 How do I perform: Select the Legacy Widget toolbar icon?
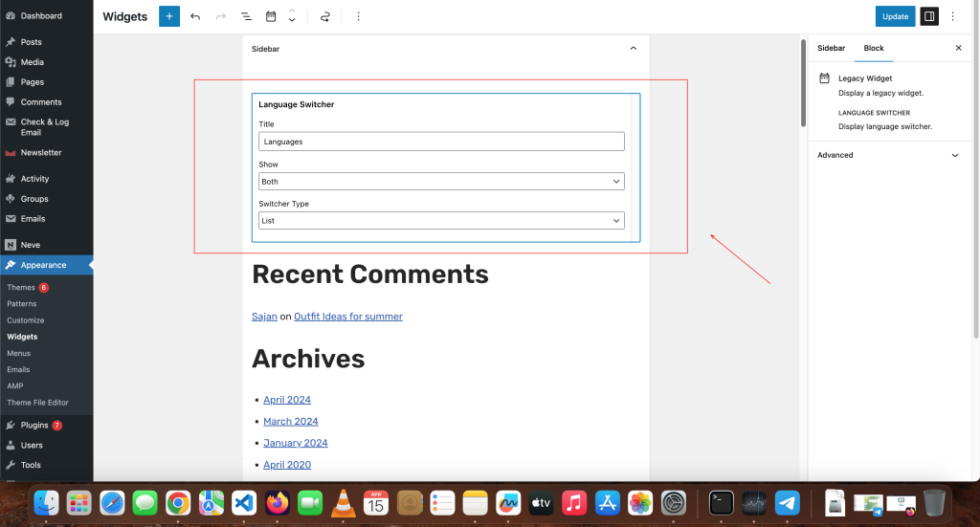pyautogui.click(x=271, y=17)
